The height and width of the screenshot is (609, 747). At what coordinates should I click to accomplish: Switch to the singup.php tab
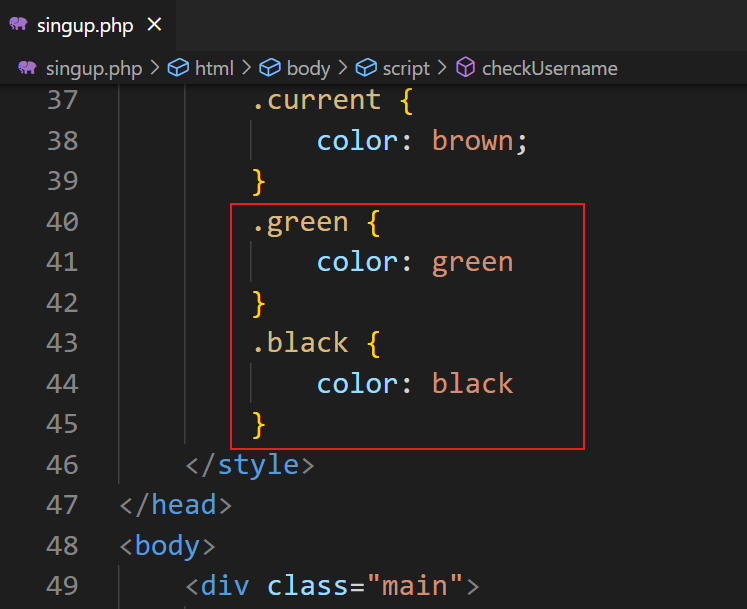(88, 25)
